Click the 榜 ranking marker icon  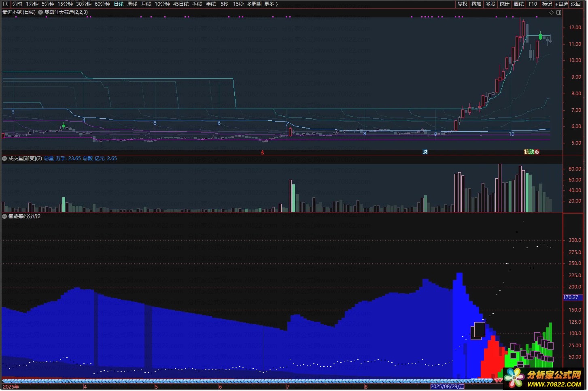(x=527, y=152)
